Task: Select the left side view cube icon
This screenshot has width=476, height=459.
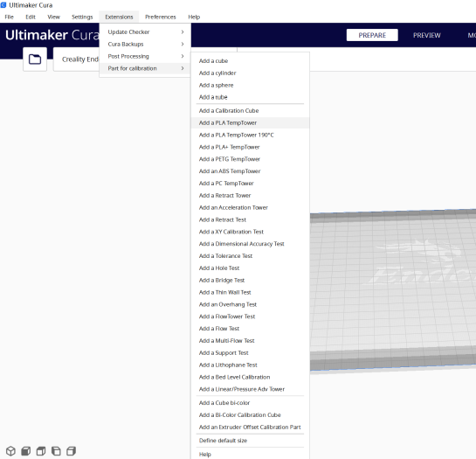Action: pos(56,451)
